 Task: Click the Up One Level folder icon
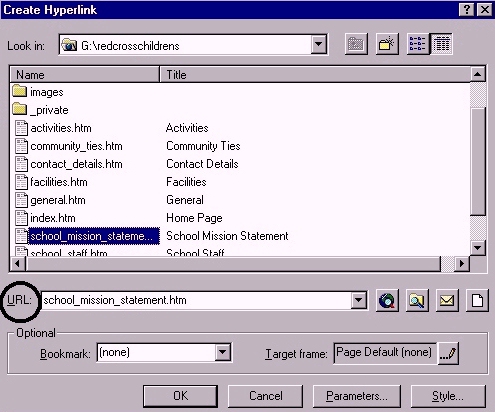tap(356, 44)
